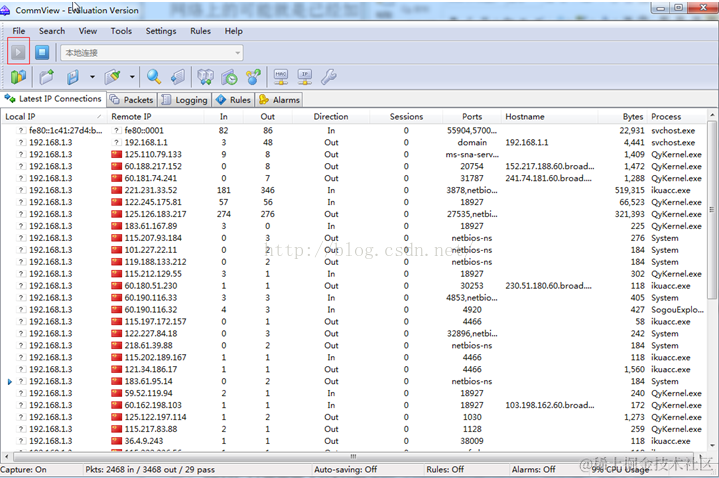Click the vertical scrollbar down arrow

tap(712, 445)
